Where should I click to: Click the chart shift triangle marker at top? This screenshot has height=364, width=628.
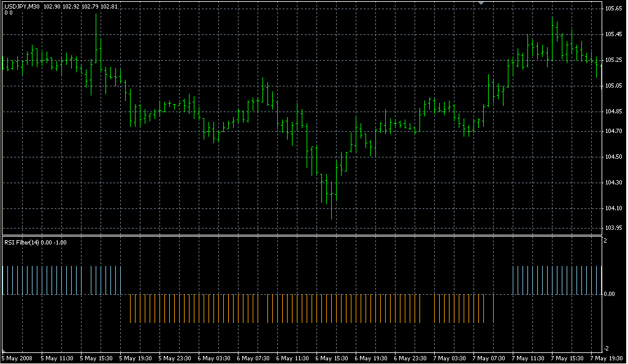click(481, 3)
